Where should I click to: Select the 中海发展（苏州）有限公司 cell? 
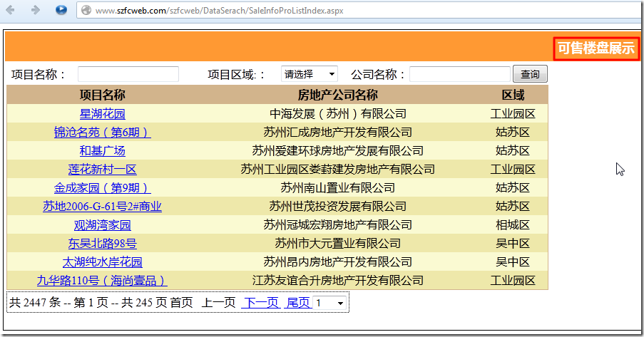tap(337, 114)
